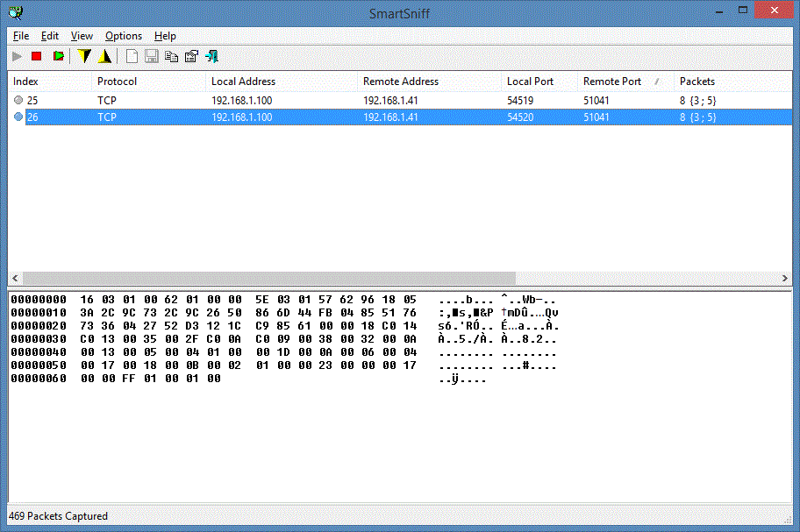Open the Options menu

124,36
